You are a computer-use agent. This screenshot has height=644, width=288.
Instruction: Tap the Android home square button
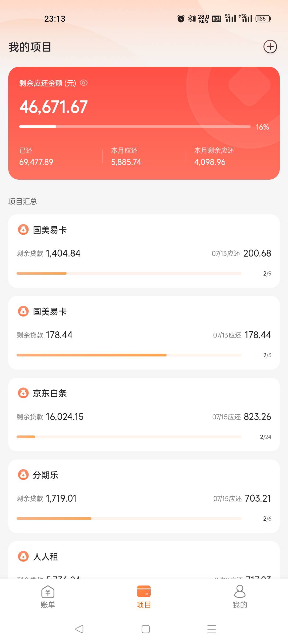pos(146,629)
